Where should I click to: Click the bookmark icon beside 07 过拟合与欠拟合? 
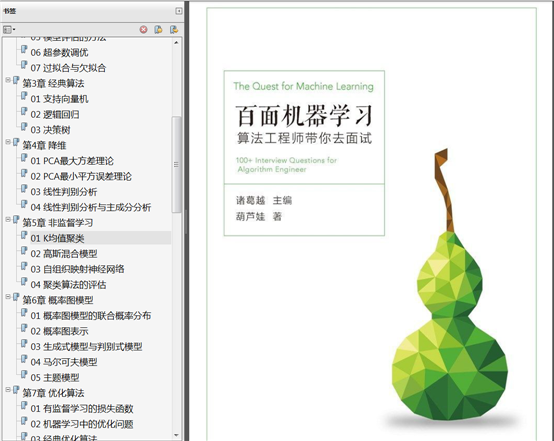click(24, 65)
